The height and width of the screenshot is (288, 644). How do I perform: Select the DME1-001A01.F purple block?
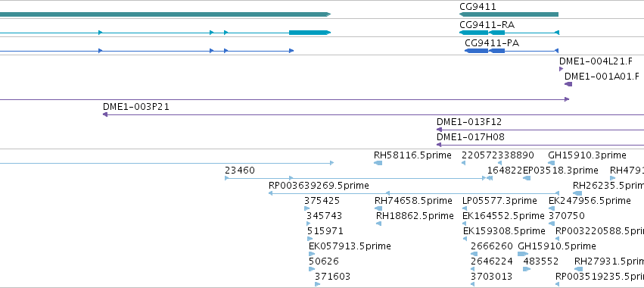568,84
